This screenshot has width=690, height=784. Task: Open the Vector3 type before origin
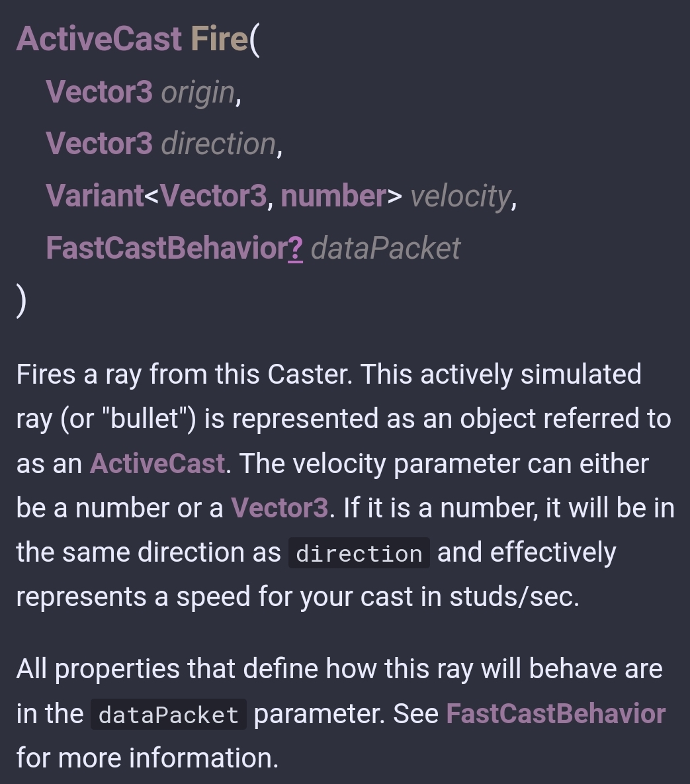pos(99,91)
